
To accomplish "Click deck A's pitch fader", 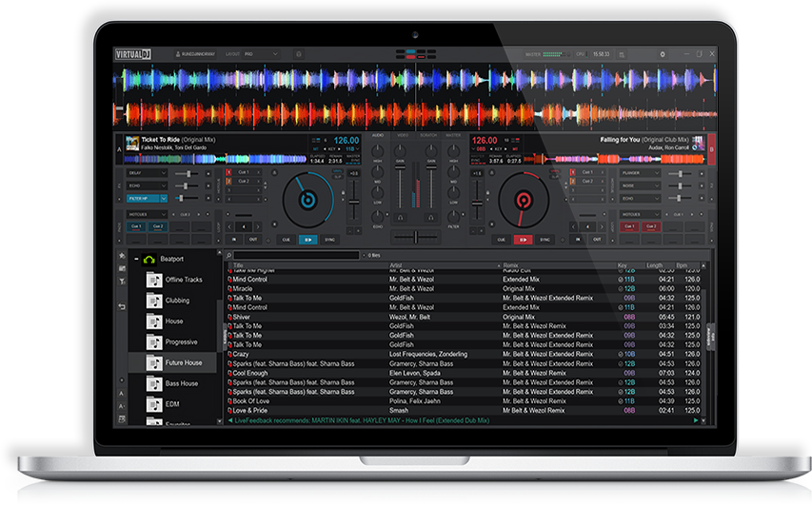I will pos(354,202).
